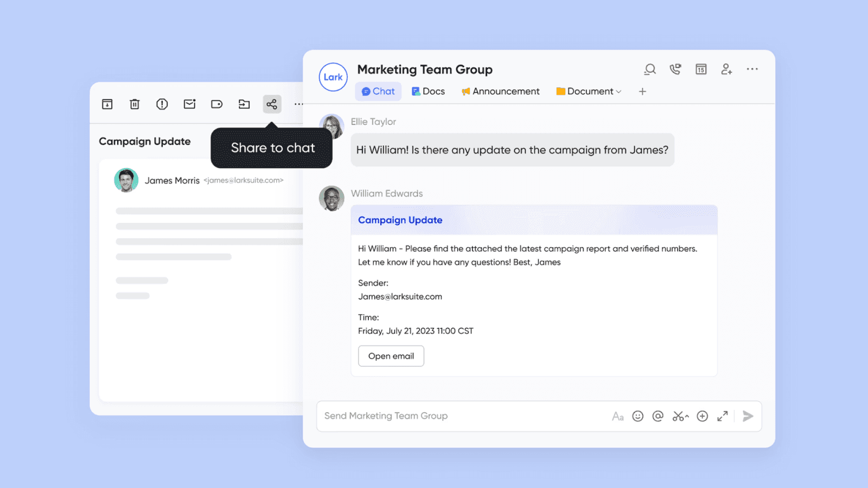Select the Share to chat icon
The image size is (868, 488).
tap(272, 104)
